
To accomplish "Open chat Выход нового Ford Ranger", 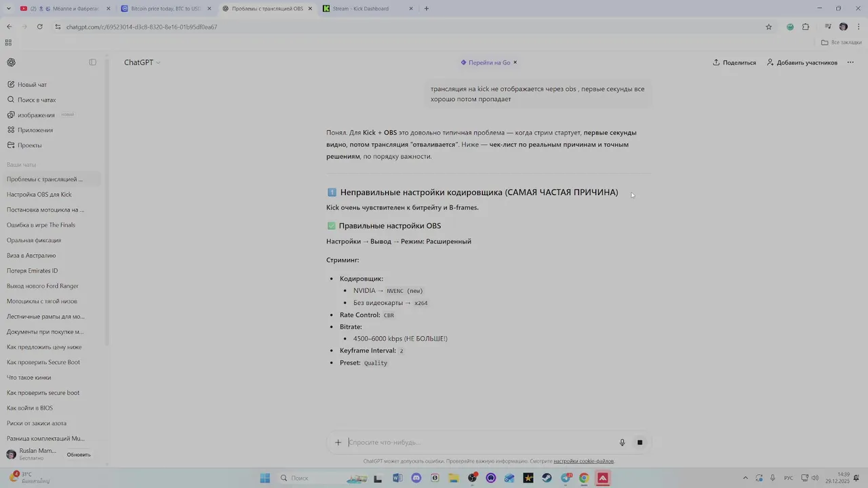I will [52, 286].
